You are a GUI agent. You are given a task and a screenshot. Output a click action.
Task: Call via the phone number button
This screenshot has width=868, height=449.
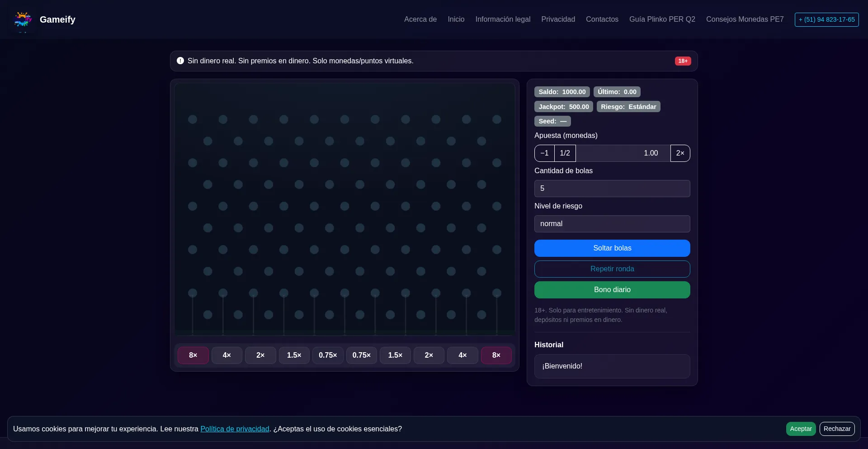[826, 19]
